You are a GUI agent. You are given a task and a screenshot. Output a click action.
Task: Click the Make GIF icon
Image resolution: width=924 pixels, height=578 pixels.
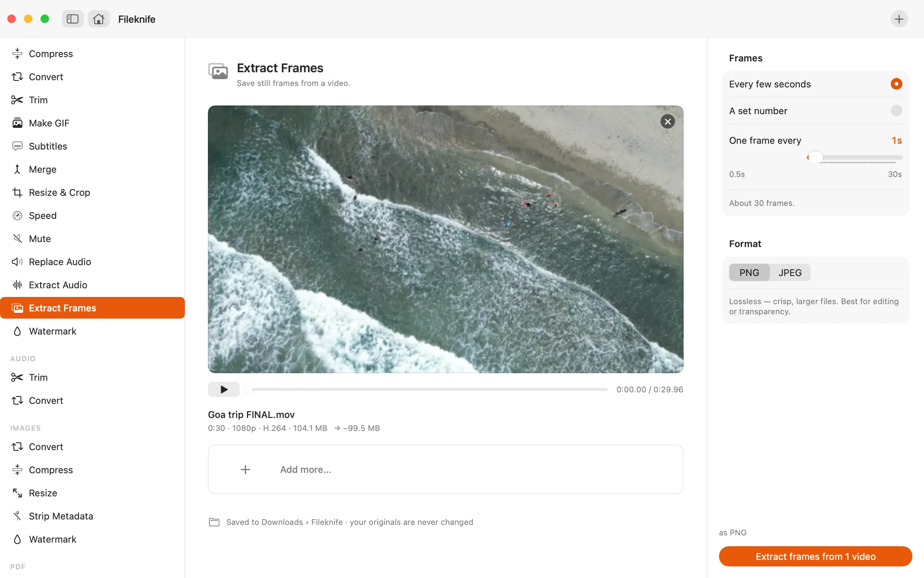[x=17, y=123]
